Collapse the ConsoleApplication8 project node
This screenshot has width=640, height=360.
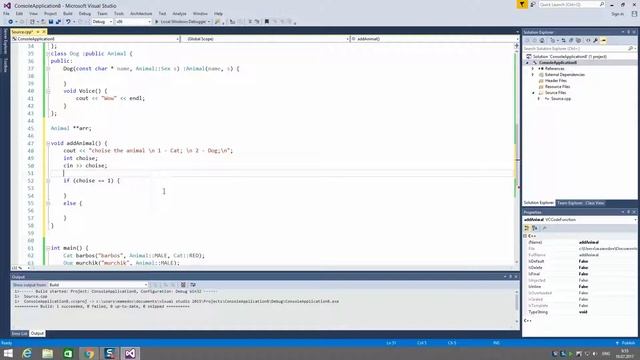(x=527, y=62)
